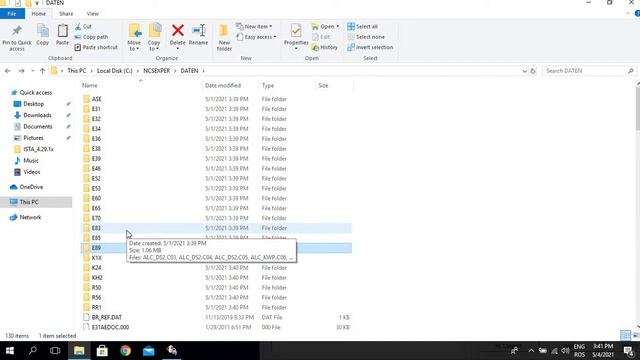The height and width of the screenshot is (360, 640).
Task: Select the KH2 folder
Action: 216,278
